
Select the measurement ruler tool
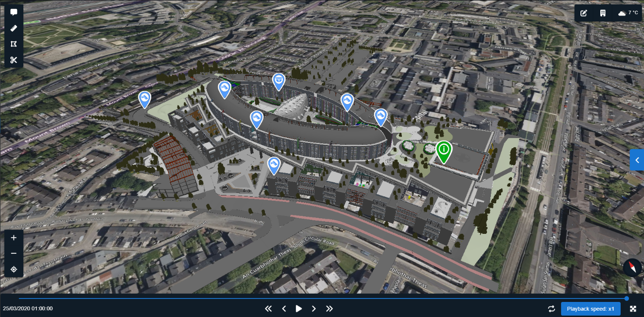pyautogui.click(x=13, y=28)
